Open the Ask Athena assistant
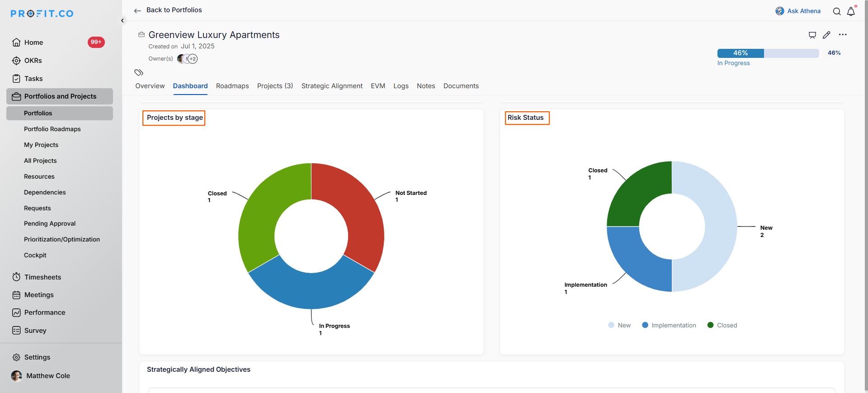This screenshot has height=393, width=868. [798, 11]
